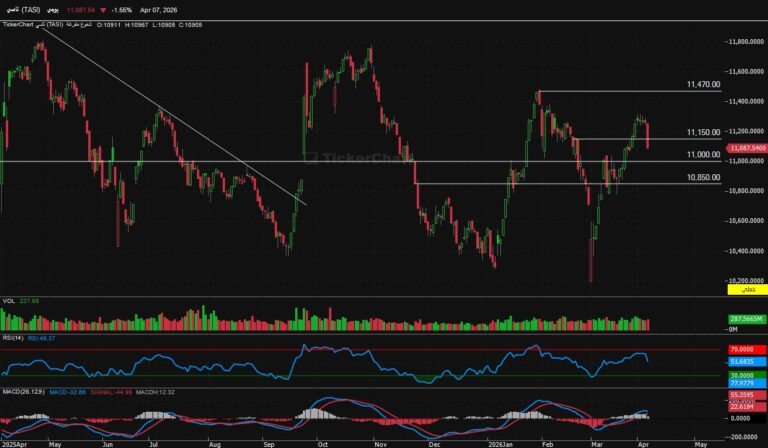Click the red 70.0000 RSI overbought tag
Image resolution: width=768 pixels, height=448 pixels.
747,350
